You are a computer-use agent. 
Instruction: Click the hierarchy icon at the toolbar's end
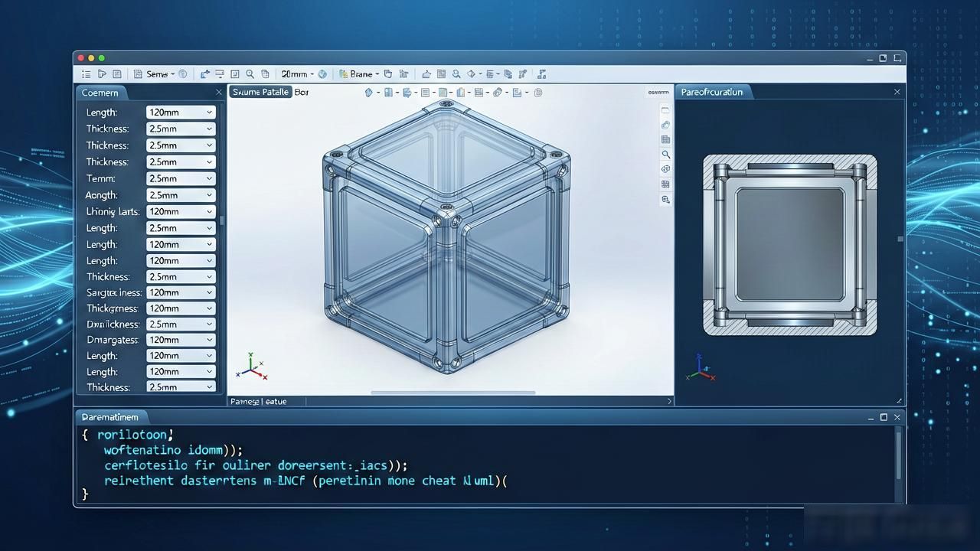click(x=542, y=74)
